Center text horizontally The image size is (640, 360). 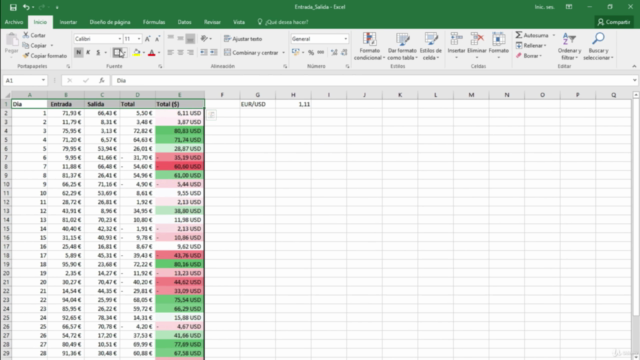pos(180,52)
